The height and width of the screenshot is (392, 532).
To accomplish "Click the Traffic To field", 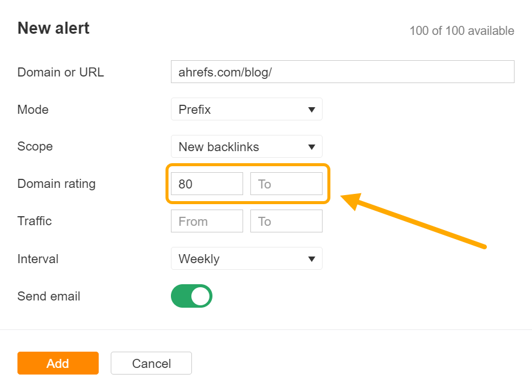I will 286,222.
